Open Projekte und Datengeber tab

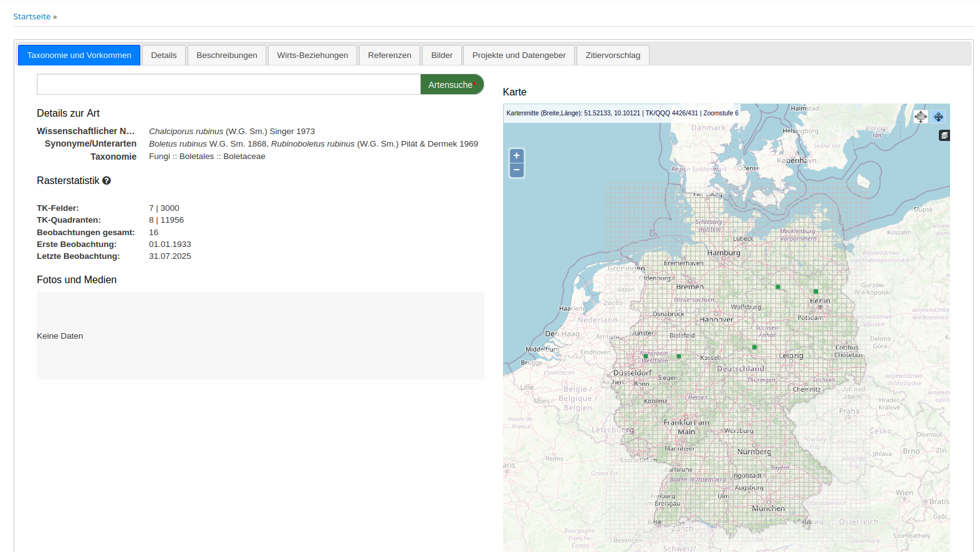519,56
